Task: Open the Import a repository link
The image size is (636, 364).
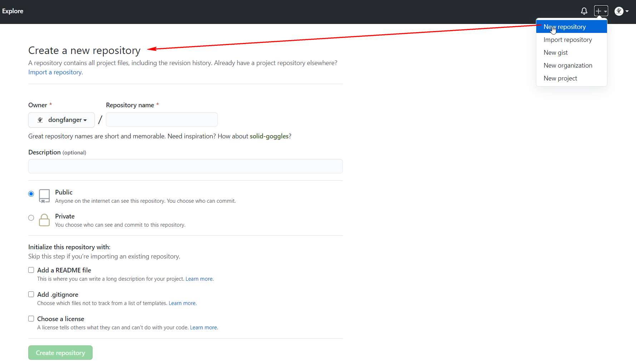Action: pos(55,72)
